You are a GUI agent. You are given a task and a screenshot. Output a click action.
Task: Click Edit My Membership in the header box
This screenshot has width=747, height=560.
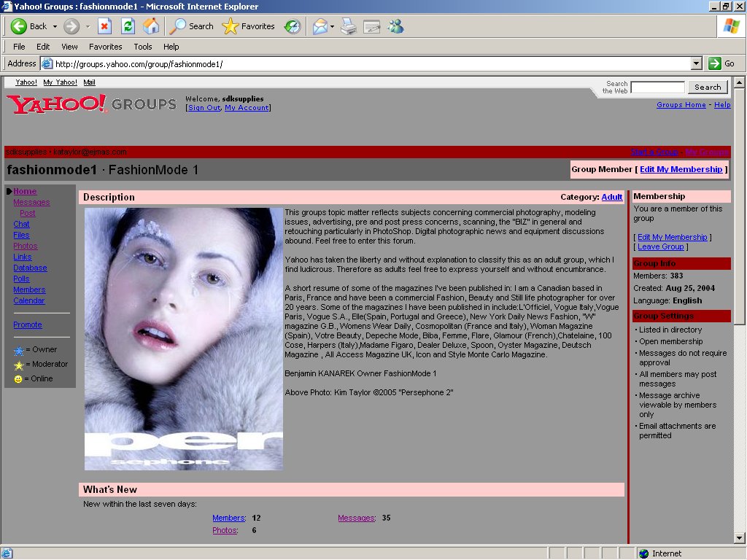point(681,169)
